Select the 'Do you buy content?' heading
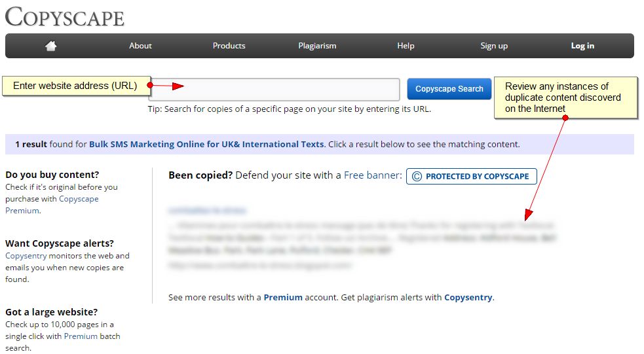The image size is (644, 354). 52,175
